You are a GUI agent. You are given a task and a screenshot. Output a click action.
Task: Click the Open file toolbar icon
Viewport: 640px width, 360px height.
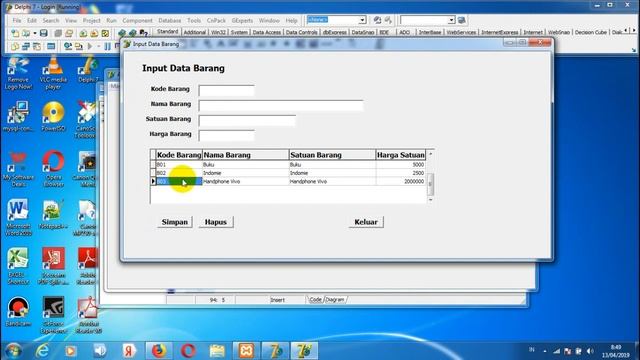[26, 33]
